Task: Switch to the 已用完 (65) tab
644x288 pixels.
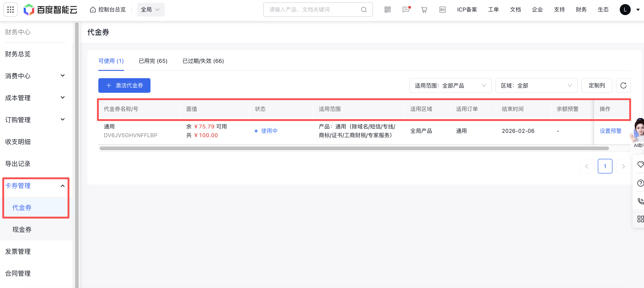Action: 153,61
